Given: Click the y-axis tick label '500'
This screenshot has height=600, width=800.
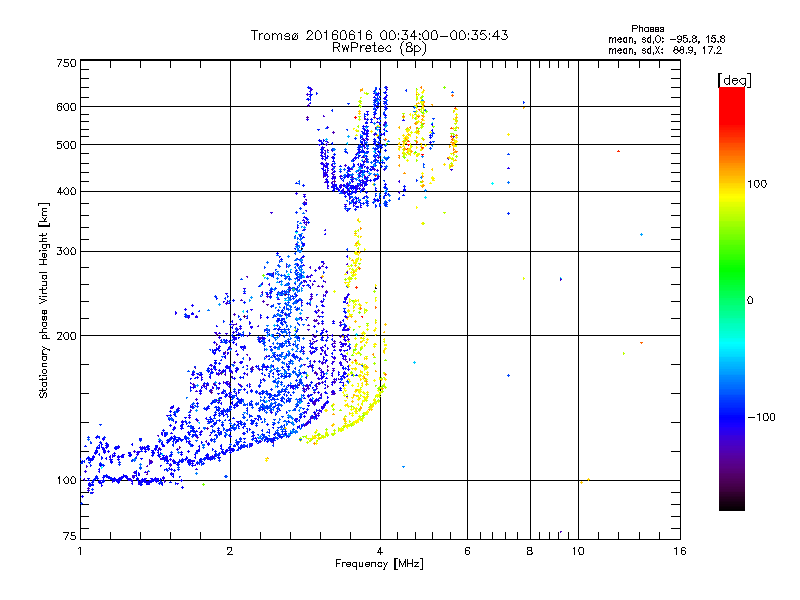Looking at the screenshot, I should point(66,145).
